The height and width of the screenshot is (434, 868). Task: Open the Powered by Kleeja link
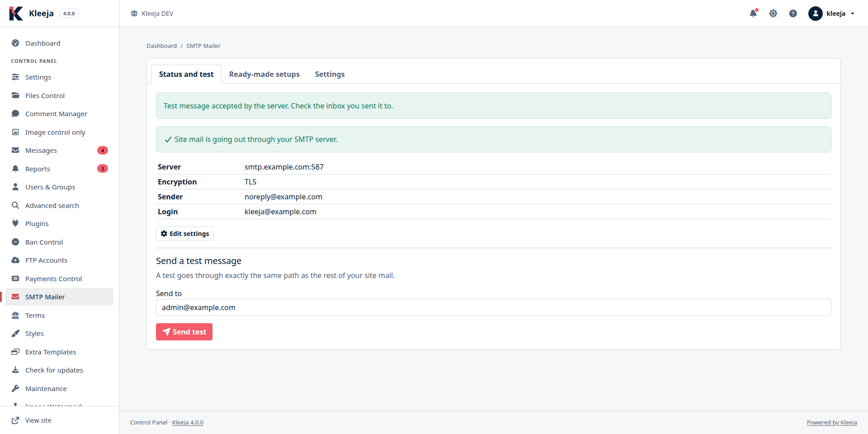[x=832, y=422]
